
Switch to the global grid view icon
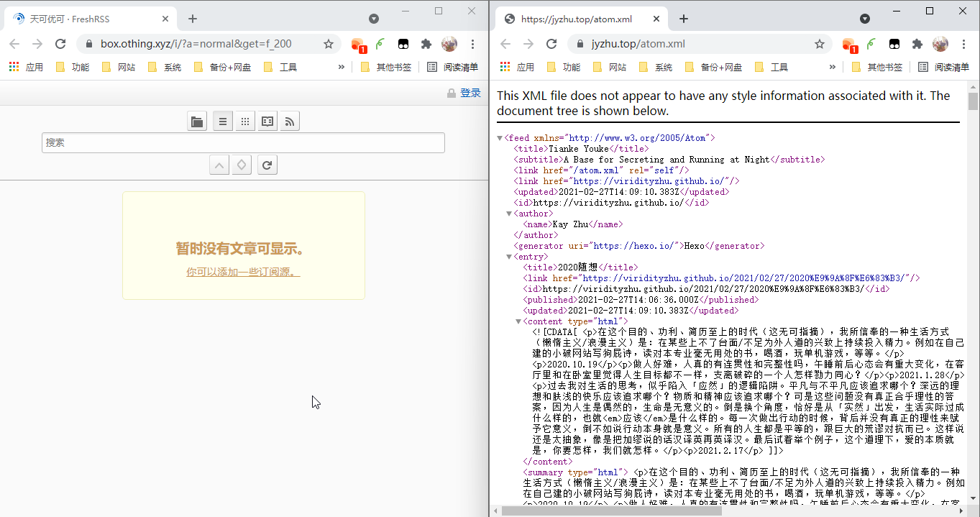click(244, 121)
